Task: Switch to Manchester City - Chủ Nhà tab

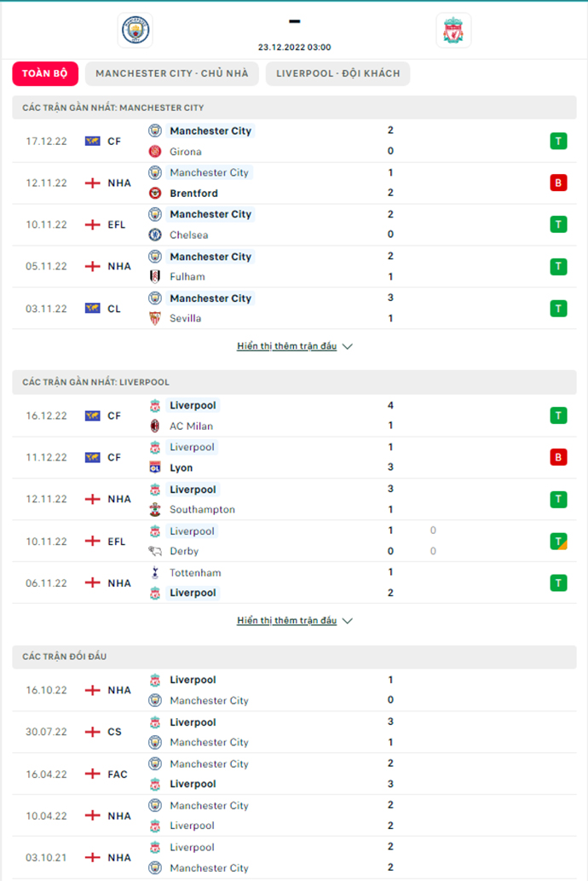Action: coord(171,73)
